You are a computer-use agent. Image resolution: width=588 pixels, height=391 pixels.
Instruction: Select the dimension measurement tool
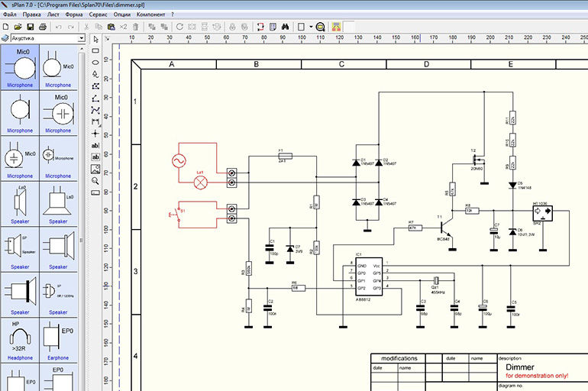tap(95, 121)
